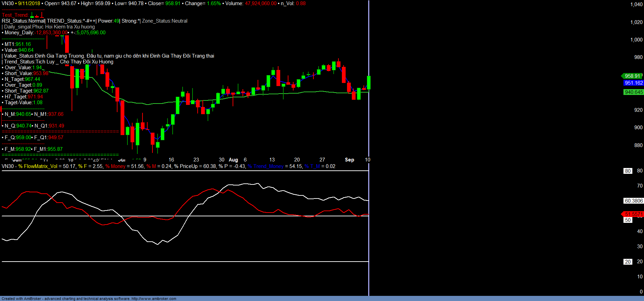
Task: Select the green 958.91 price tag
Action: click(x=632, y=76)
